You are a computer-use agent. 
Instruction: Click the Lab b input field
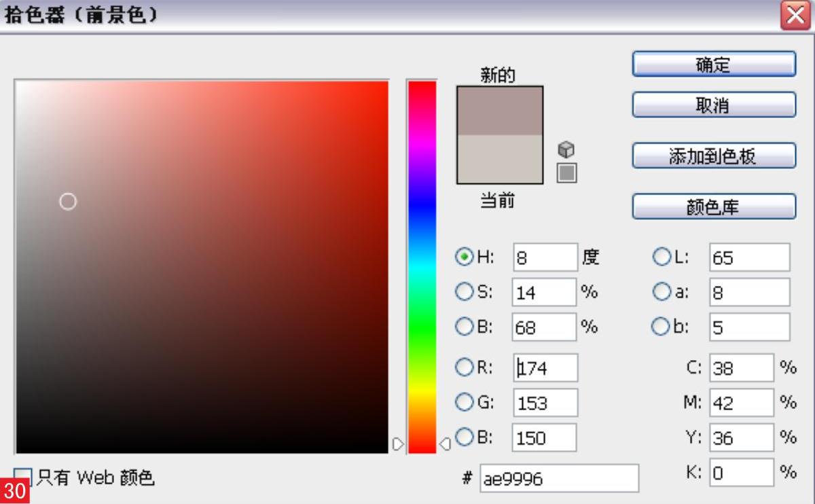[x=750, y=327]
